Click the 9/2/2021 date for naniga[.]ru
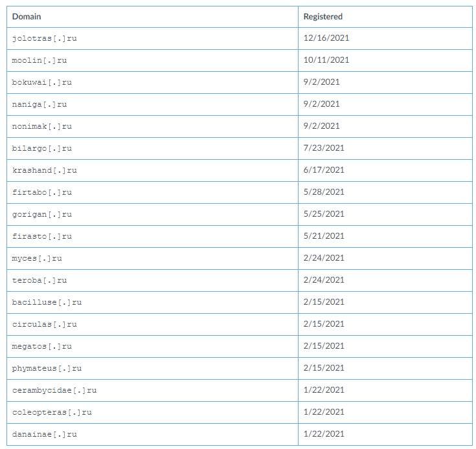Screen dimensions: 476x449 [x=321, y=104]
